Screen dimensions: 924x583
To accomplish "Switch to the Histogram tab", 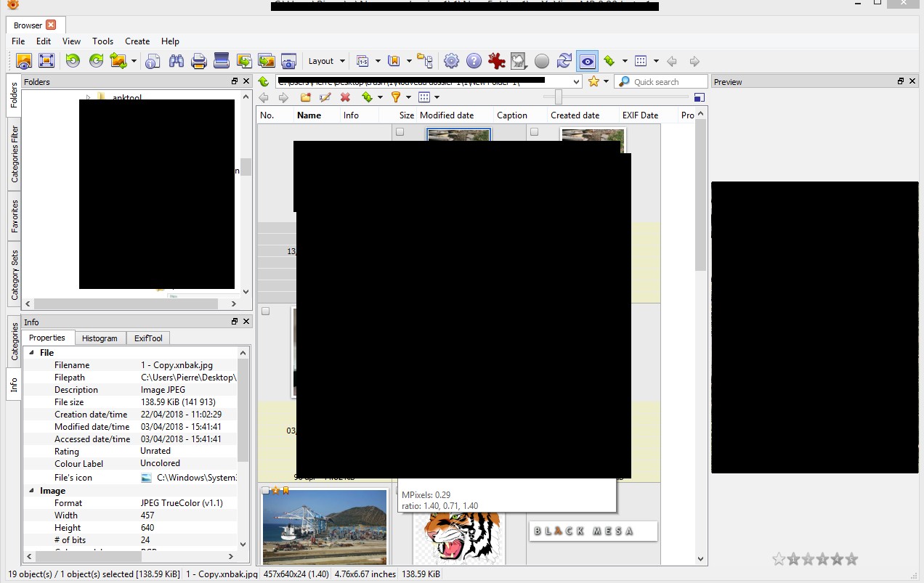I will (100, 338).
